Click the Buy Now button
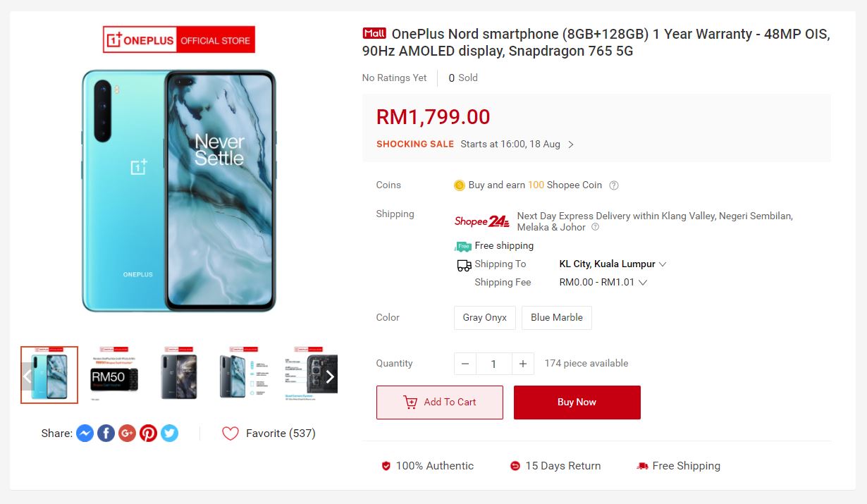 (577, 402)
